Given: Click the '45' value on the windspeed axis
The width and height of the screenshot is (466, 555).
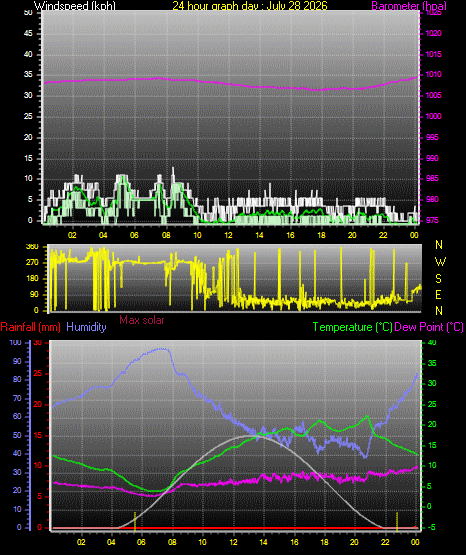Looking at the screenshot, I should click(x=28, y=33).
